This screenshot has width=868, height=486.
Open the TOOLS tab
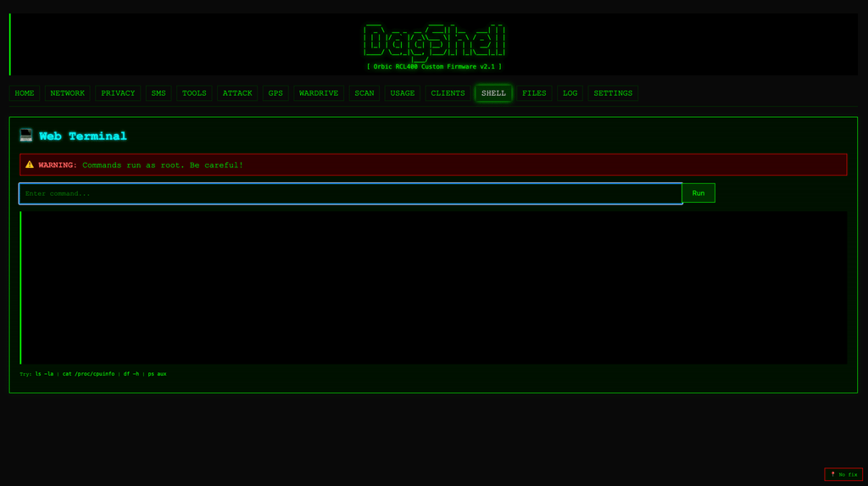194,93
